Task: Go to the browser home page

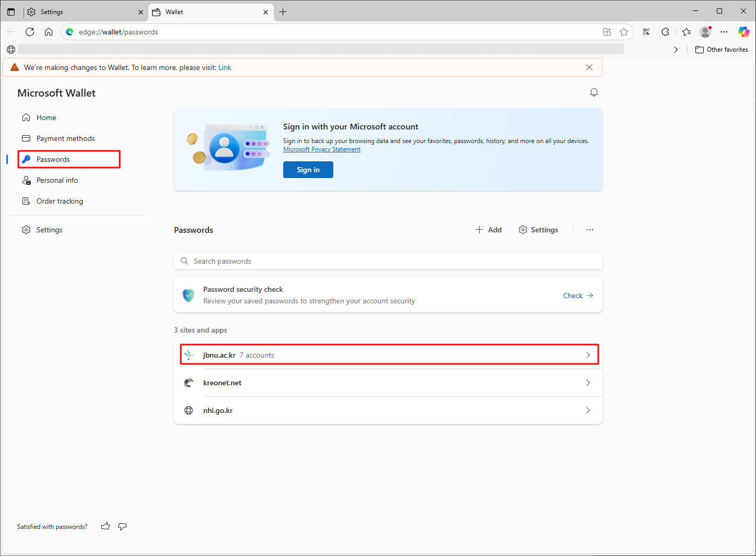Action: coord(49,32)
